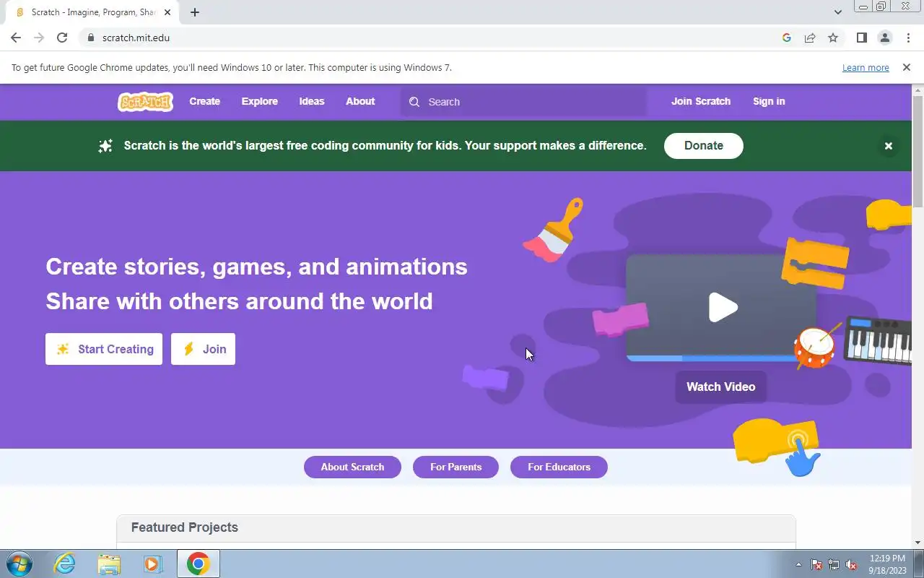Image resolution: width=924 pixels, height=578 pixels.
Task: Open the Windows Start menu
Action: tap(19, 564)
